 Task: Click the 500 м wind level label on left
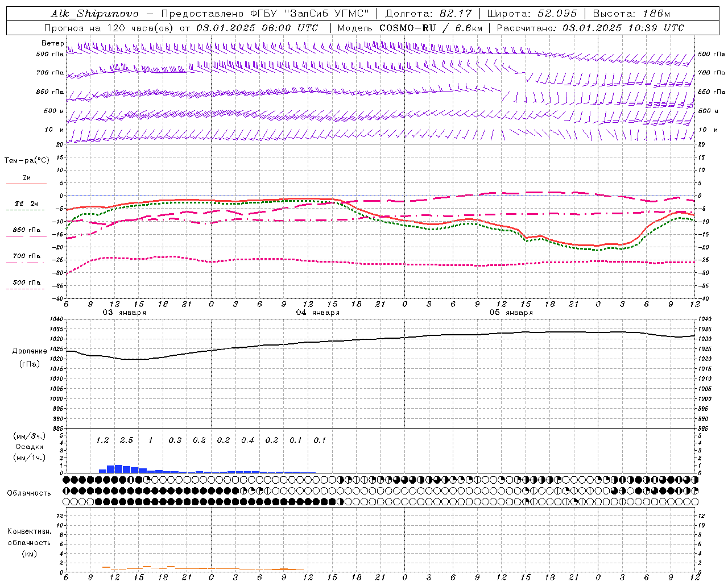tap(53, 111)
